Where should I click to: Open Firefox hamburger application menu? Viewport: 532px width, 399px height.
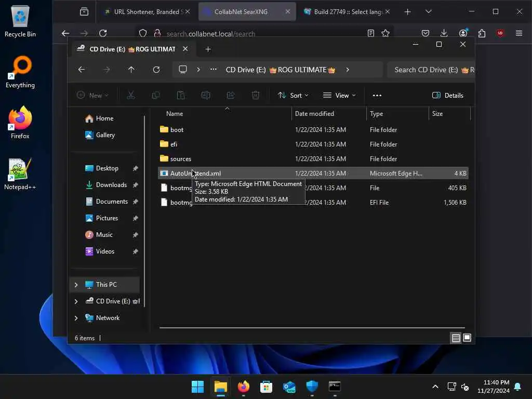coord(519,33)
